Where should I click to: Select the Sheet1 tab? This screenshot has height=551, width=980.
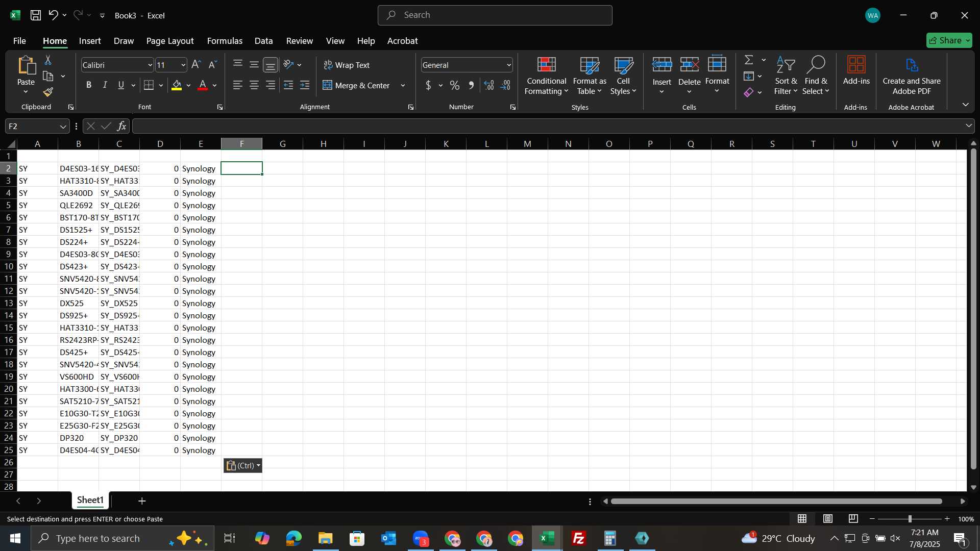pyautogui.click(x=90, y=500)
